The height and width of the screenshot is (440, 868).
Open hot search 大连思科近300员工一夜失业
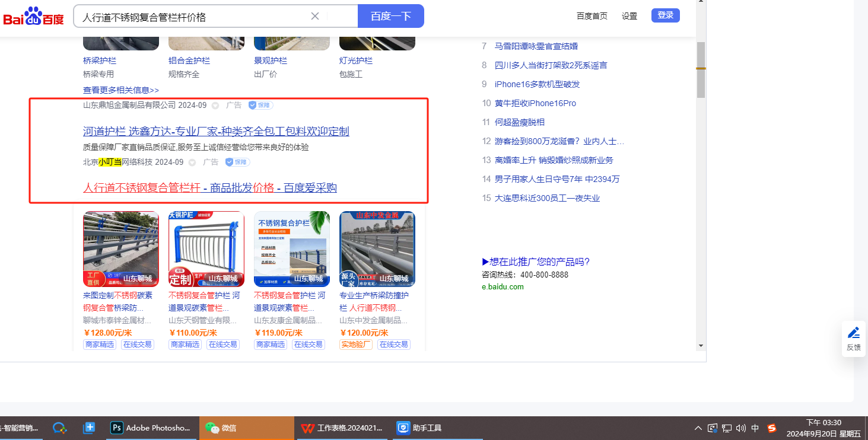pos(548,198)
